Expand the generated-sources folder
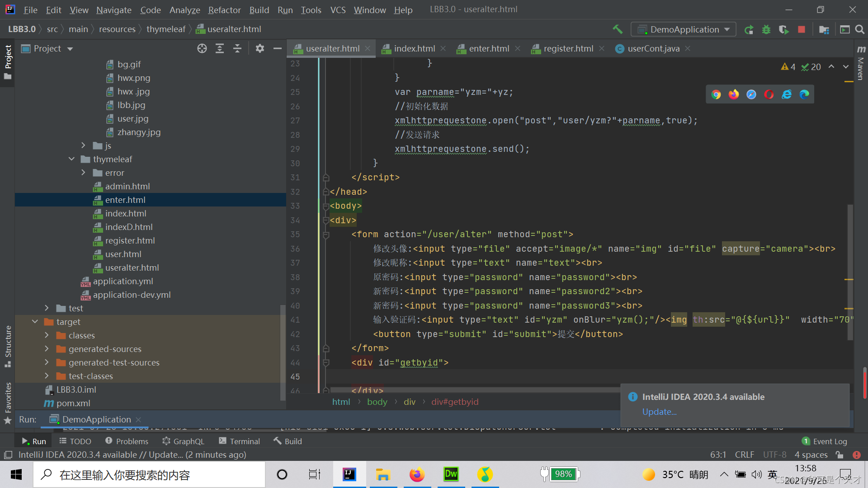Viewport: 868px width, 488px height. 47,349
